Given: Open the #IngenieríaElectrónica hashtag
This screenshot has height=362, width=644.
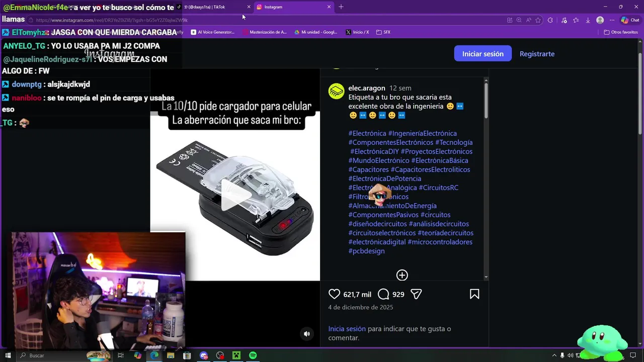Looking at the screenshot, I should (x=423, y=133).
